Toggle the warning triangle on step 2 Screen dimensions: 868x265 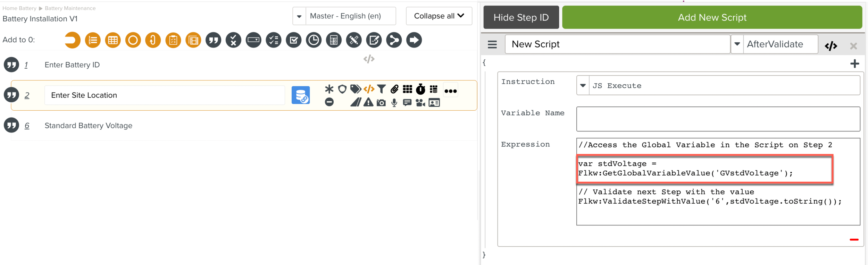point(368,103)
